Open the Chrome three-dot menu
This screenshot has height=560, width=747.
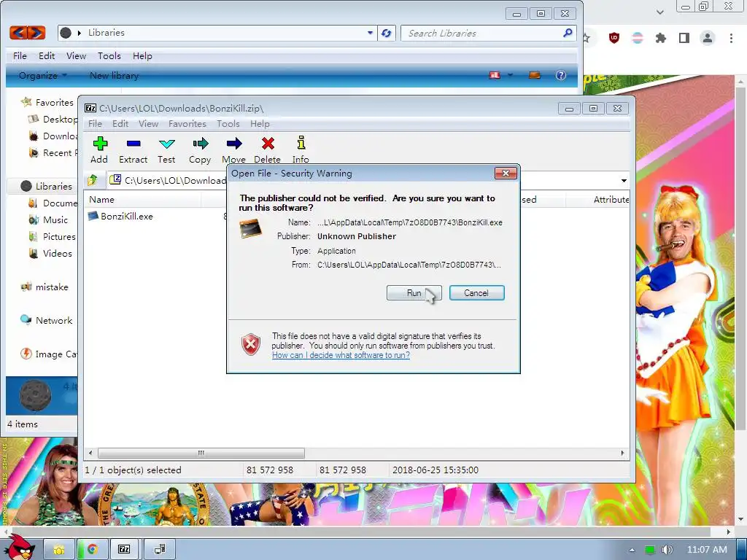click(731, 38)
